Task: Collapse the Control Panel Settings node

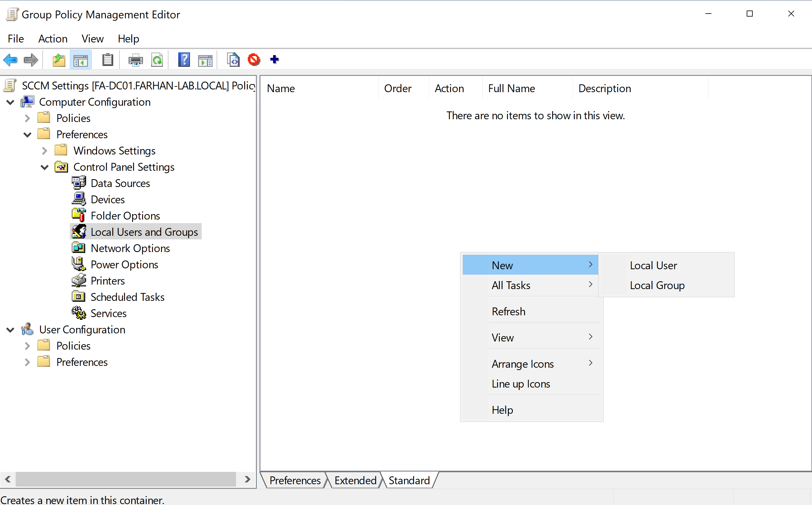Action: 44,167
